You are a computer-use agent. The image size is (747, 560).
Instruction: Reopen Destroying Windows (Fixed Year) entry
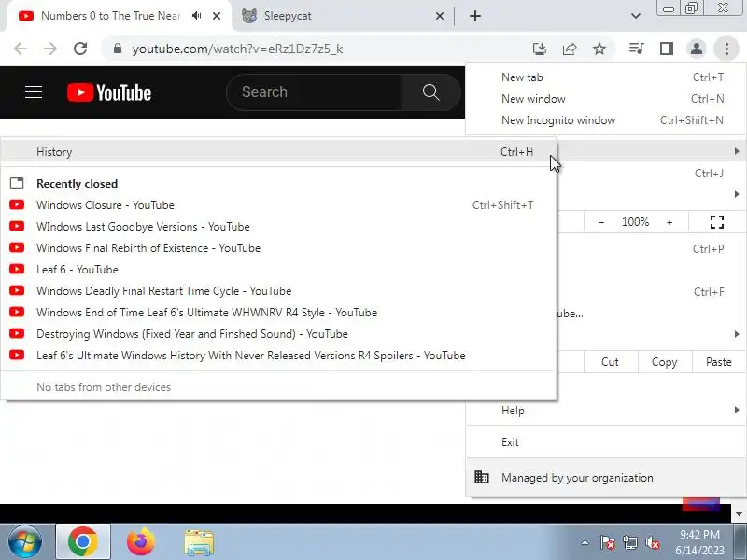[x=278, y=334]
